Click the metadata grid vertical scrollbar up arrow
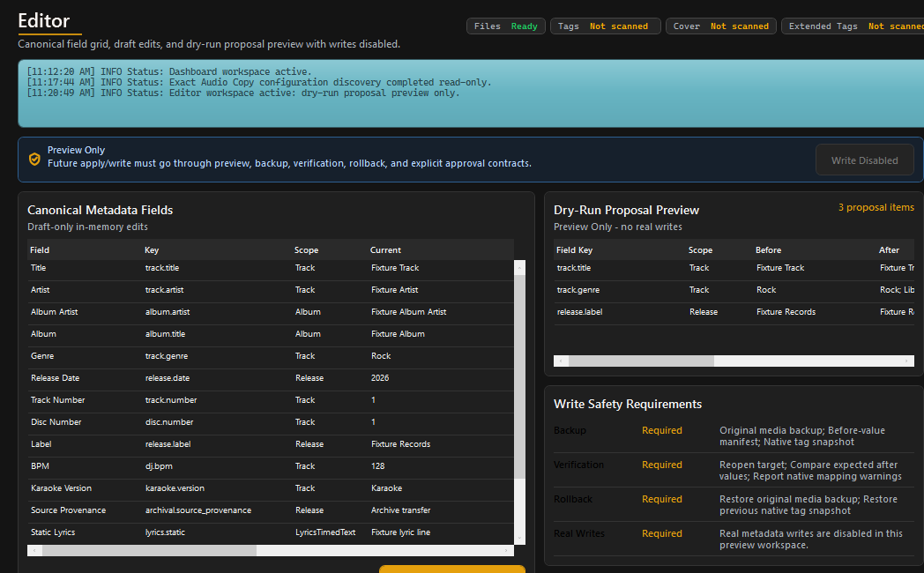The height and width of the screenshot is (573, 924). pos(520,268)
